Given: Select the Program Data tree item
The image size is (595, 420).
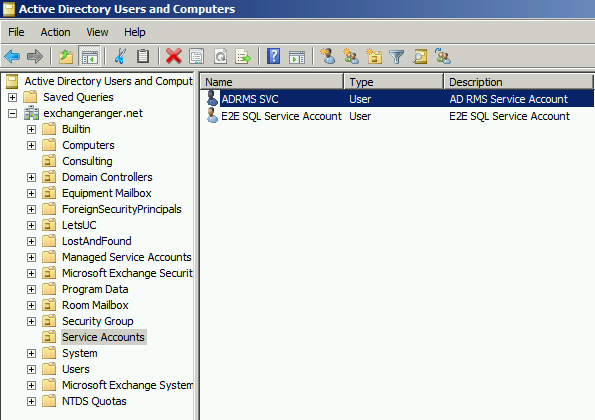Looking at the screenshot, I should 95,289.
